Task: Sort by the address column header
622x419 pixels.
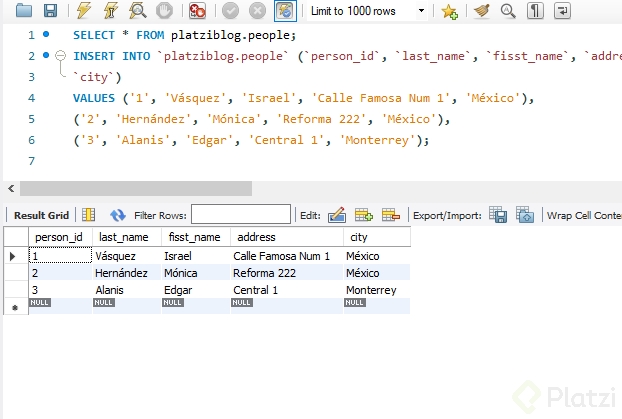Action: 286,237
